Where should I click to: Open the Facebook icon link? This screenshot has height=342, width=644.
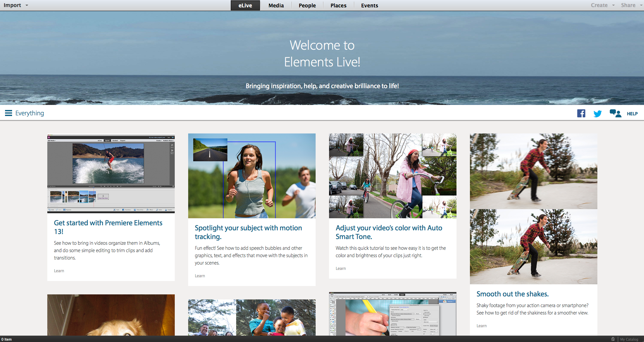(581, 113)
